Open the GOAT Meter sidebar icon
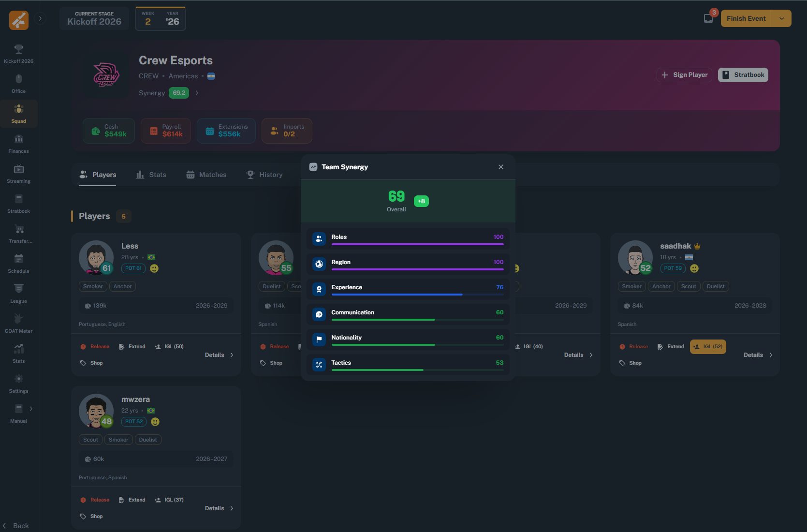This screenshot has height=532, width=807. (x=18, y=323)
